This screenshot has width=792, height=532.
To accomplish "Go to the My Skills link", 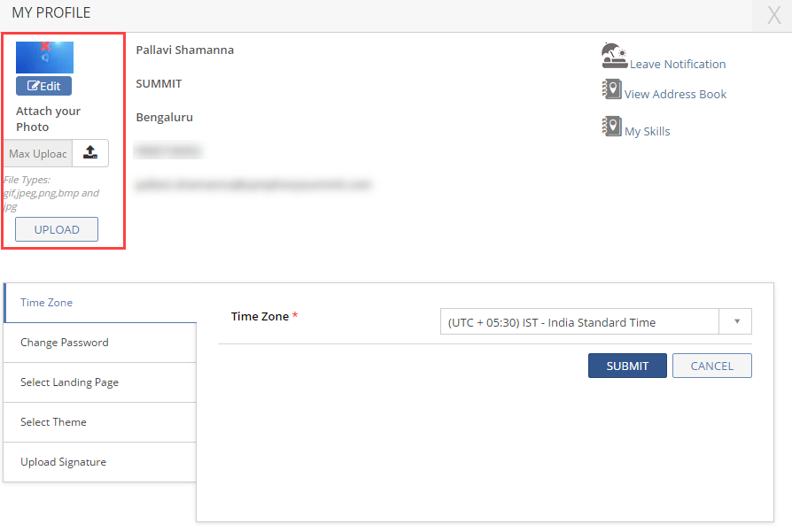I will pos(648,131).
